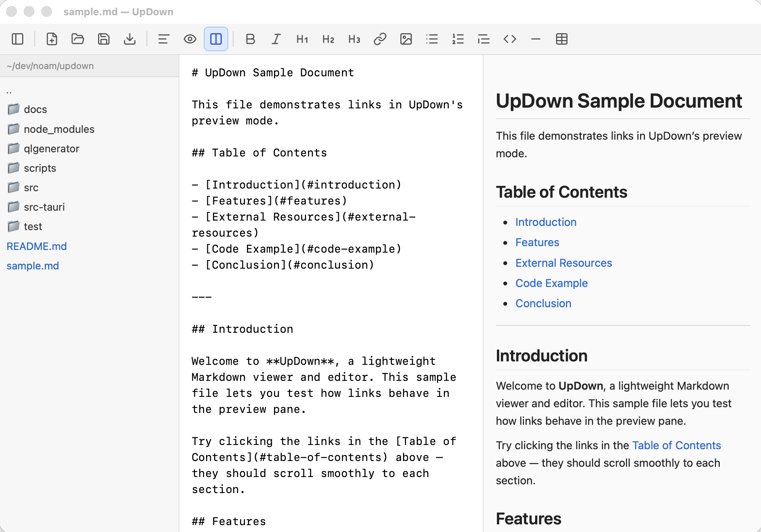This screenshot has width=761, height=532.
Task: Click the '## Table of Contents' editor line
Action: pos(259,153)
